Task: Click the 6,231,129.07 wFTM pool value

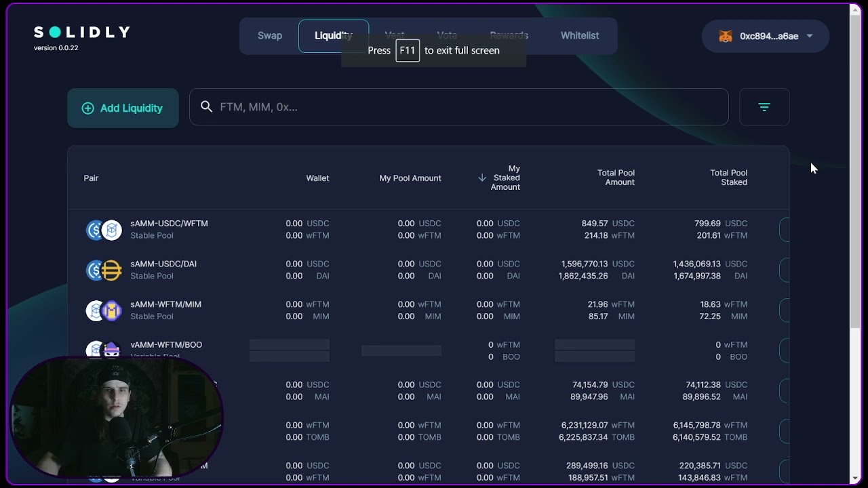Action: tap(598, 425)
